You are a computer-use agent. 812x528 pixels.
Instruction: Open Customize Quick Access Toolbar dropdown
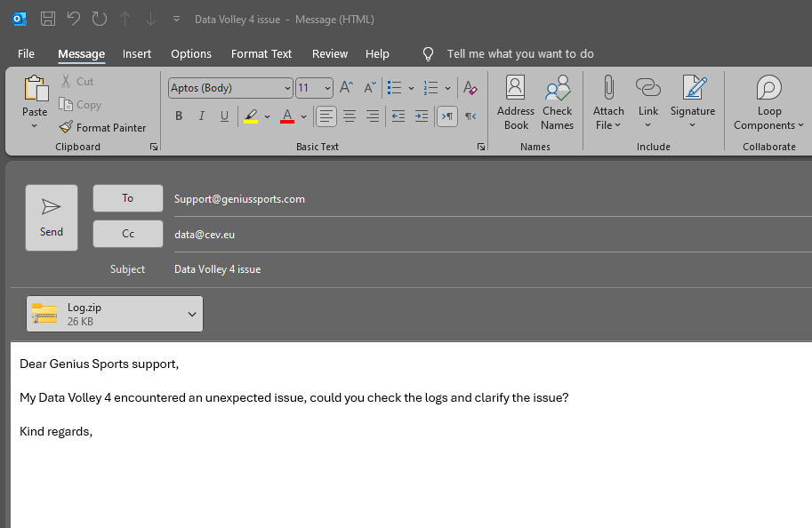click(x=176, y=20)
